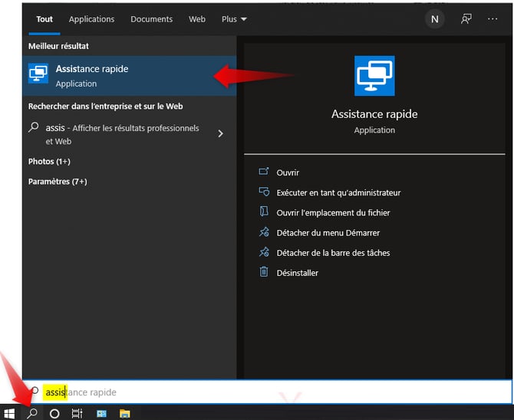Click the trash bin uninstall icon

coord(264,271)
